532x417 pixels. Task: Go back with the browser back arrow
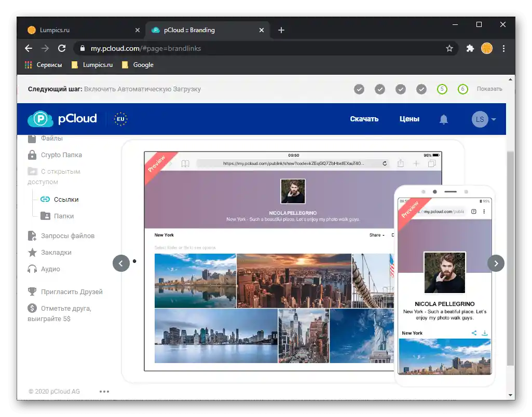[29, 48]
